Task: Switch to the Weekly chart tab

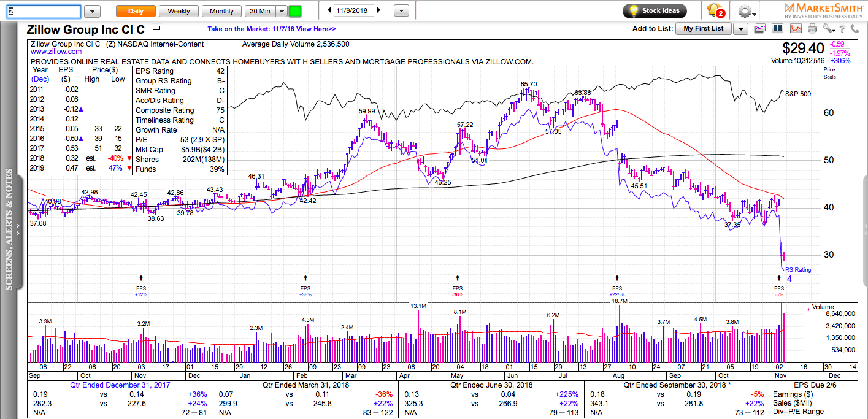Action: point(179,11)
